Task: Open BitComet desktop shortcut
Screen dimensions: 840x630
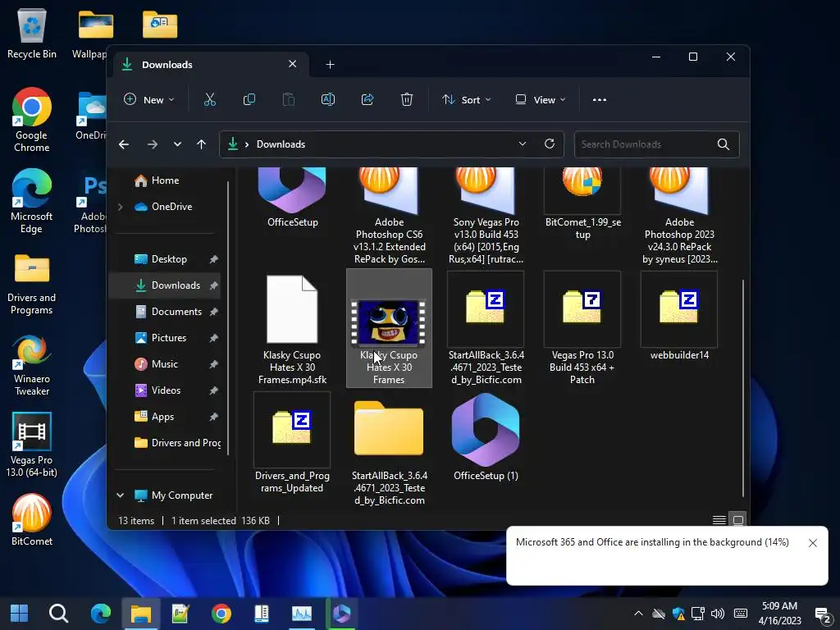Action: 32,519
